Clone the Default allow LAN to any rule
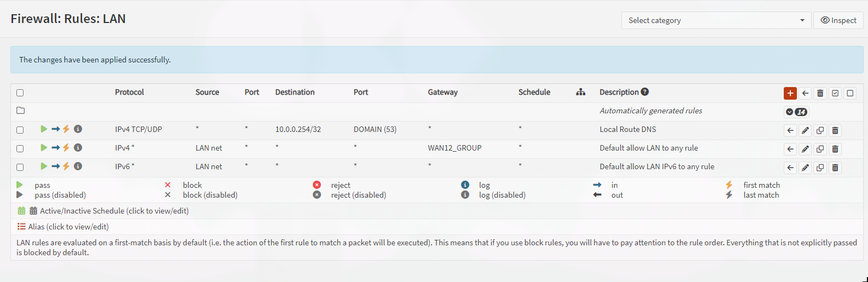Viewport: 868px width, 282px height. (820, 149)
